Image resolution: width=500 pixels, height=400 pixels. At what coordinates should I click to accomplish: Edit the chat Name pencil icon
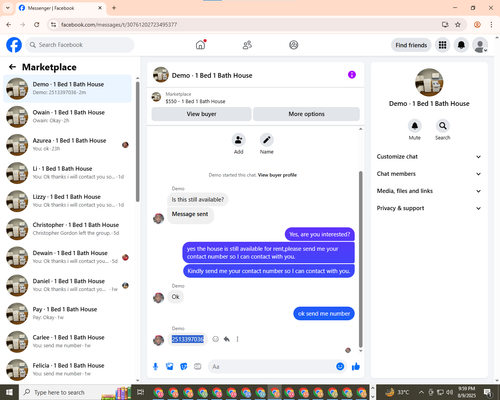pyautogui.click(x=267, y=140)
